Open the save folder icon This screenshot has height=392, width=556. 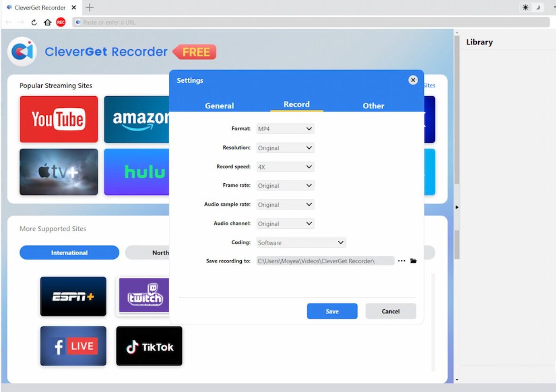point(413,261)
